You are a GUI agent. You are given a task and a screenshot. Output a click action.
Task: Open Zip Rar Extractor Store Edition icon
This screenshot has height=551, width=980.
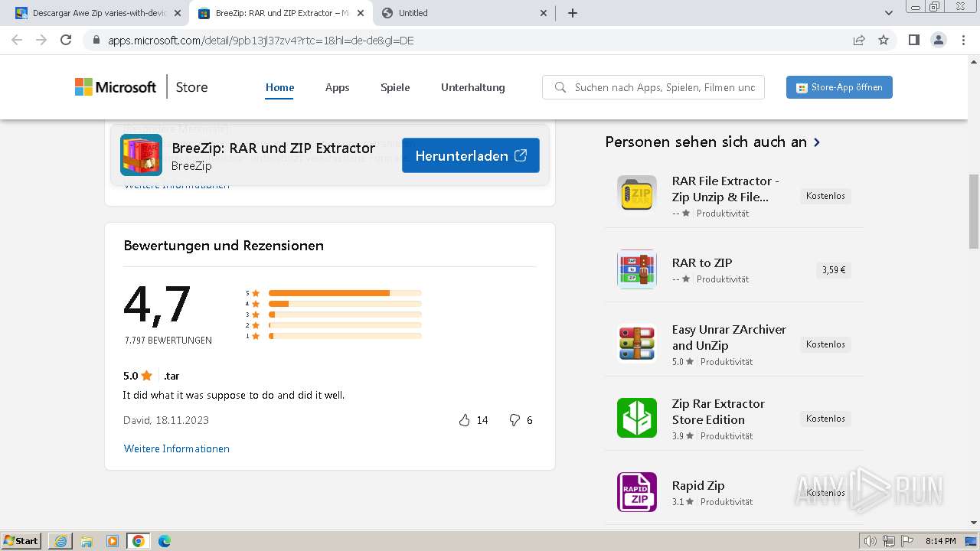coord(637,418)
